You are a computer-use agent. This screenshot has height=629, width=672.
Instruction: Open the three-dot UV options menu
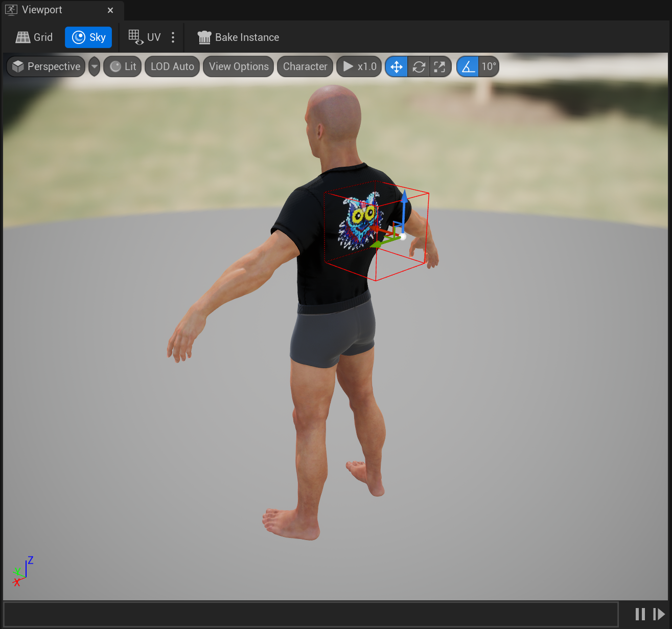pyautogui.click(x=173, y=37)
